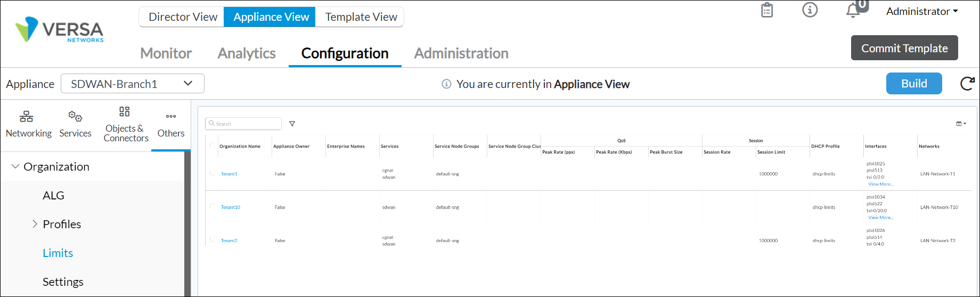Image resolution: width=980 pixels, height=297 pixels.
Task: Click the info circle icon in header
Action: pos(810,10)
